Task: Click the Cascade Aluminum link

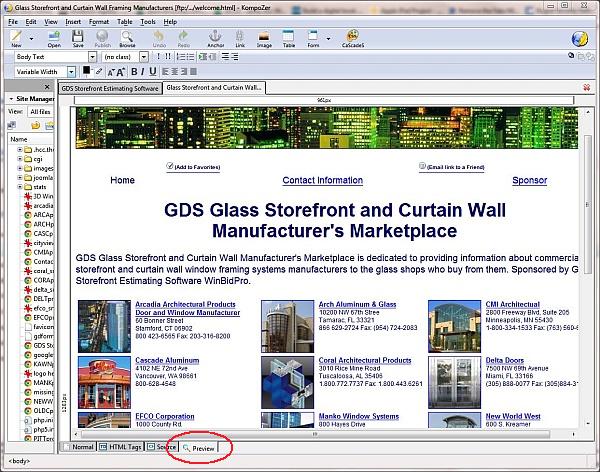Action: pyautogui.click(x=167, y=360)
